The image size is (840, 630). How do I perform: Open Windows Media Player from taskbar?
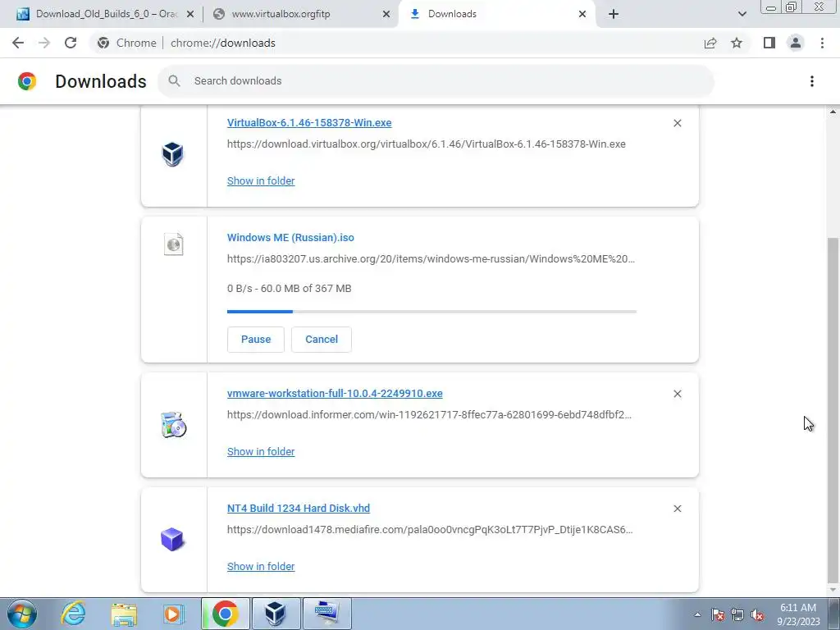pyautogui.click(x=173, y=614)
